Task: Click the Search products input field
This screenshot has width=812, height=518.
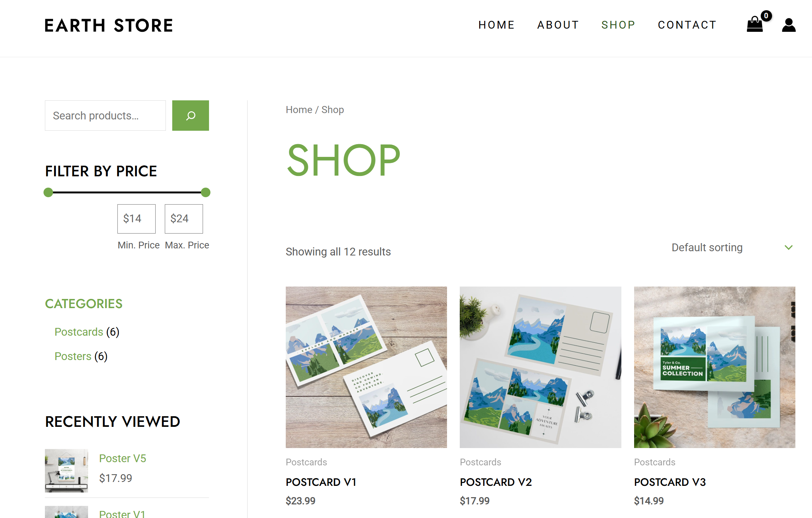Action: pyautogui.click(x=105, y=116)
